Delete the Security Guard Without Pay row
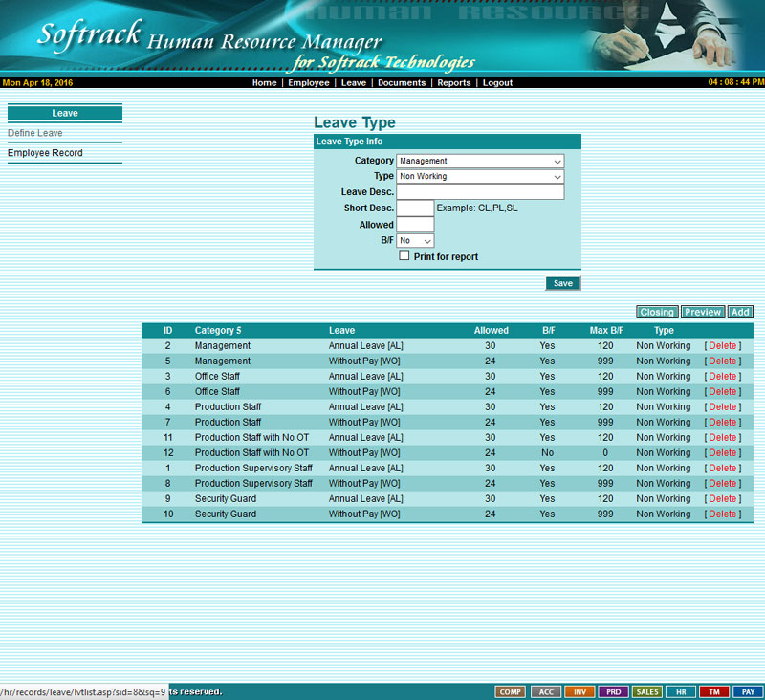The height and width of the screenshot is (700, 765). pos(722,514)
